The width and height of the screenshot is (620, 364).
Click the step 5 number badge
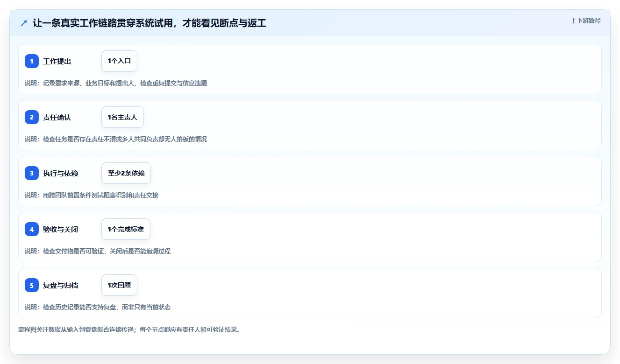(x=32, y=285)
